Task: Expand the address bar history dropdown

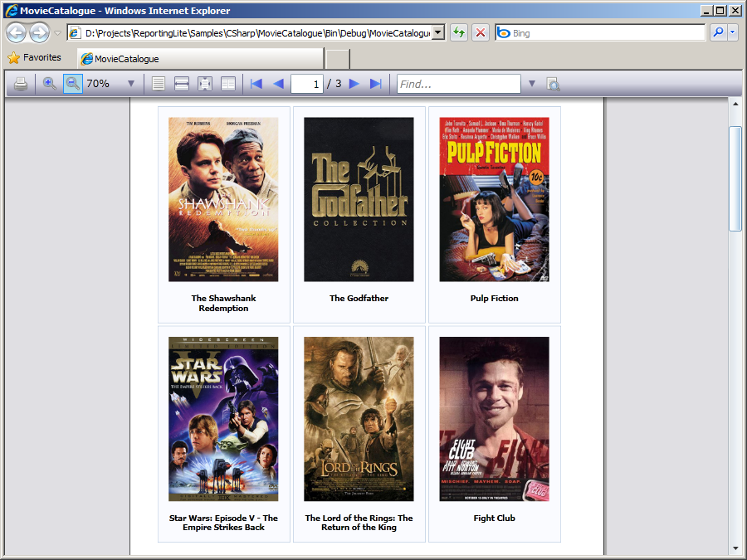Action: click(438, 33)
